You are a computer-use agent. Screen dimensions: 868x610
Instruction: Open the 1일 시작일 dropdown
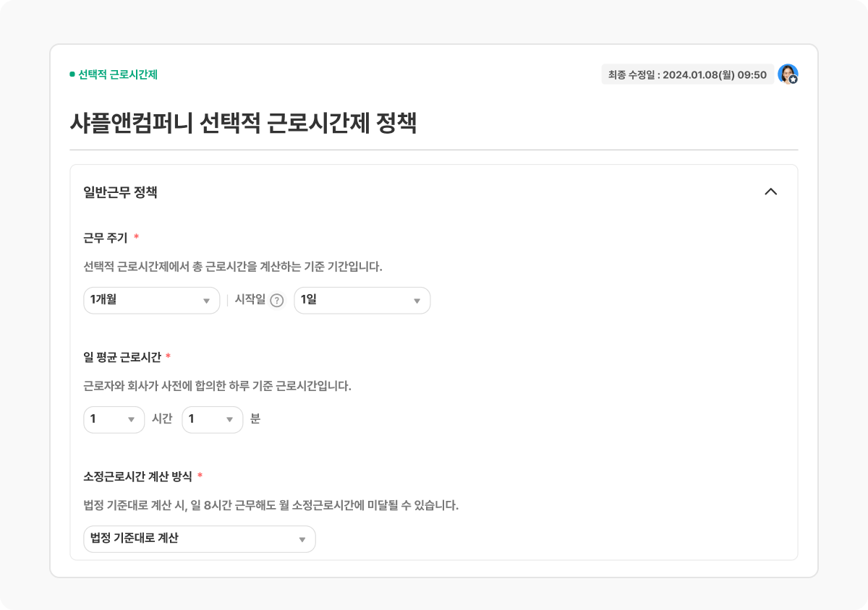click(362, 301)
